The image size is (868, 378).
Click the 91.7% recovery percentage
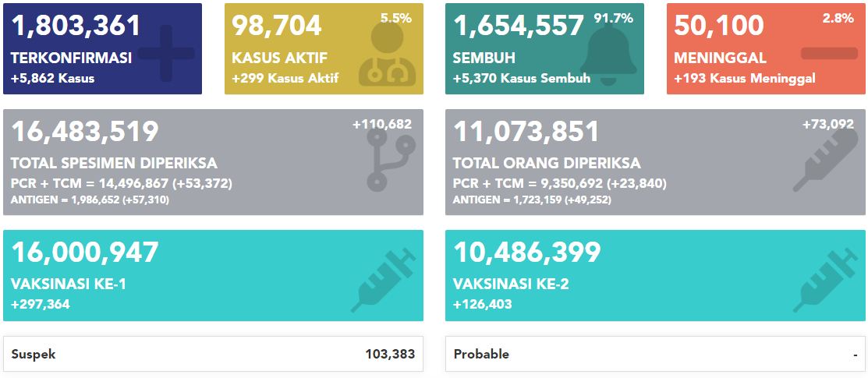pyautogui.click(x=613, y=18)
